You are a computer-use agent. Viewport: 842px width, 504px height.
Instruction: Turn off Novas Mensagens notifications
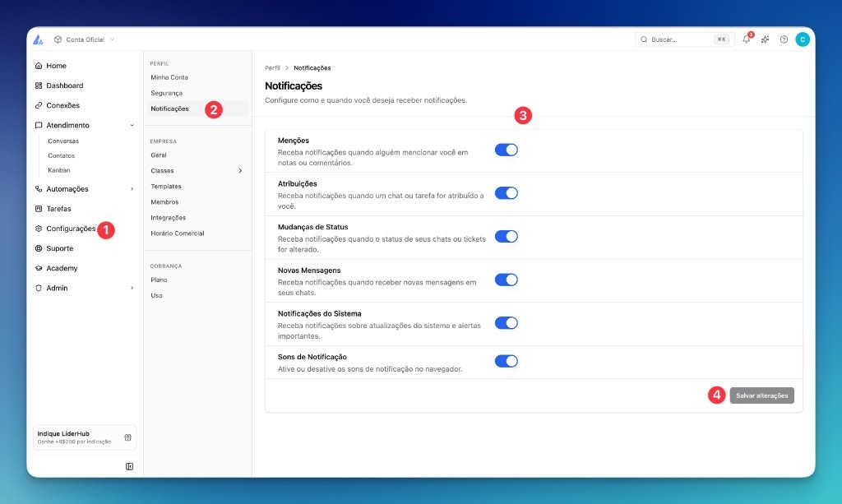pos(507,280)
